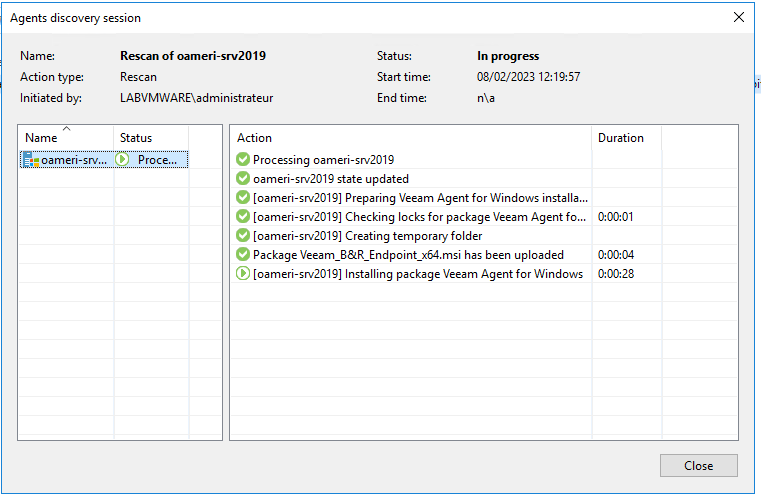Viewport: 761px width, 497px height.
Task: Click the check icon for Preparing Veeam Agent row
Action: 243,197
